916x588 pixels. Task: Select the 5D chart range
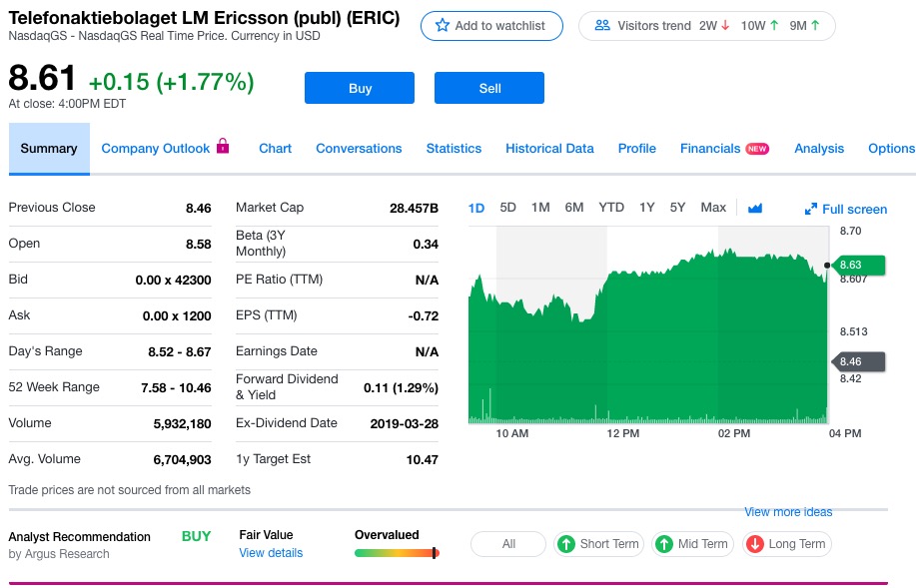pyautogui.click(x=507, y=208)
